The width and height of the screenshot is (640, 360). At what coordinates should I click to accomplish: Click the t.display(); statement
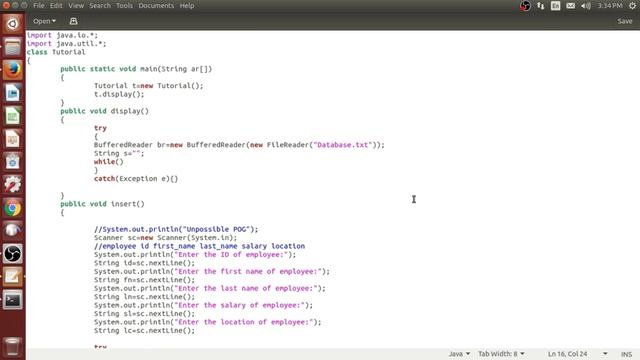[x=119, y=94]
